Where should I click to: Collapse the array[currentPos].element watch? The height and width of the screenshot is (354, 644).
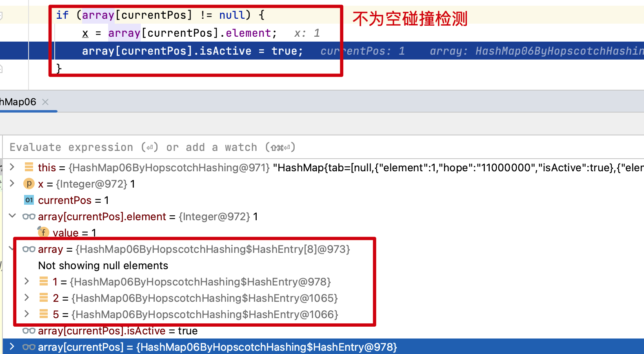[12, 216]
